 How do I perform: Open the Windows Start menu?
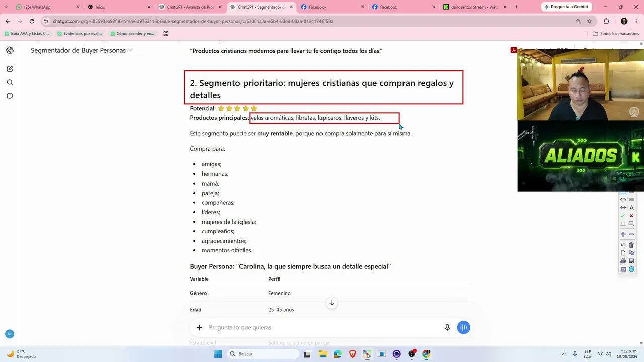(x=218, y=354)
